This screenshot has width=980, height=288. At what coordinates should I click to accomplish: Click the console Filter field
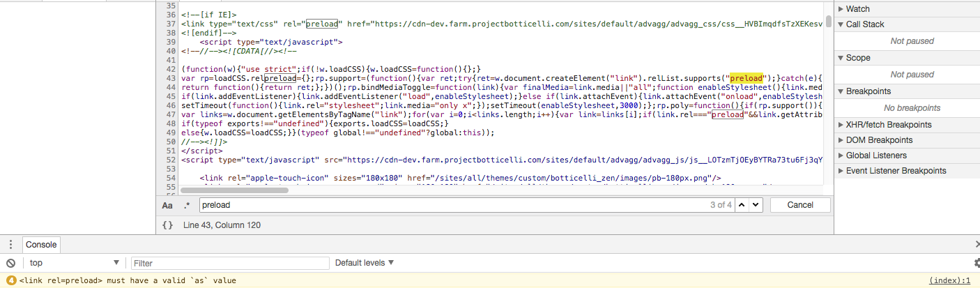coord(230,263)
